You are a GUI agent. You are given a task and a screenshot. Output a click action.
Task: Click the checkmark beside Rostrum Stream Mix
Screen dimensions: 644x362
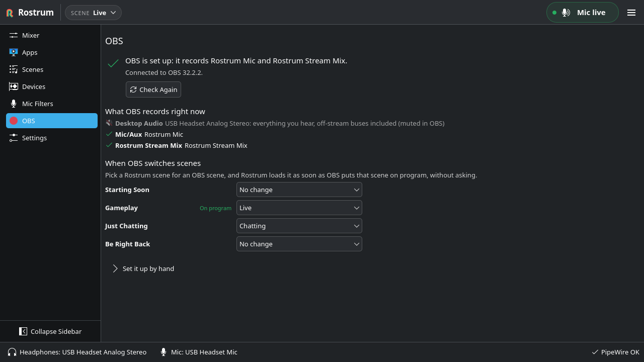tap(109, 145)
